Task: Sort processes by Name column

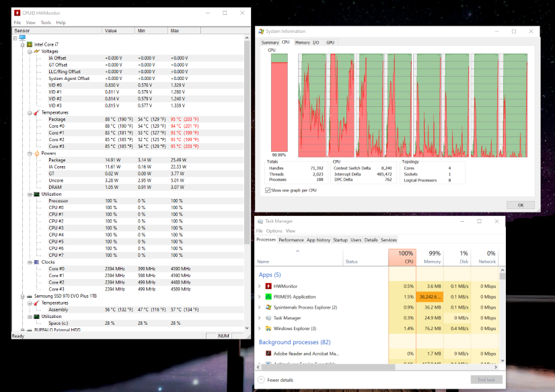Action: click(299, 258)
